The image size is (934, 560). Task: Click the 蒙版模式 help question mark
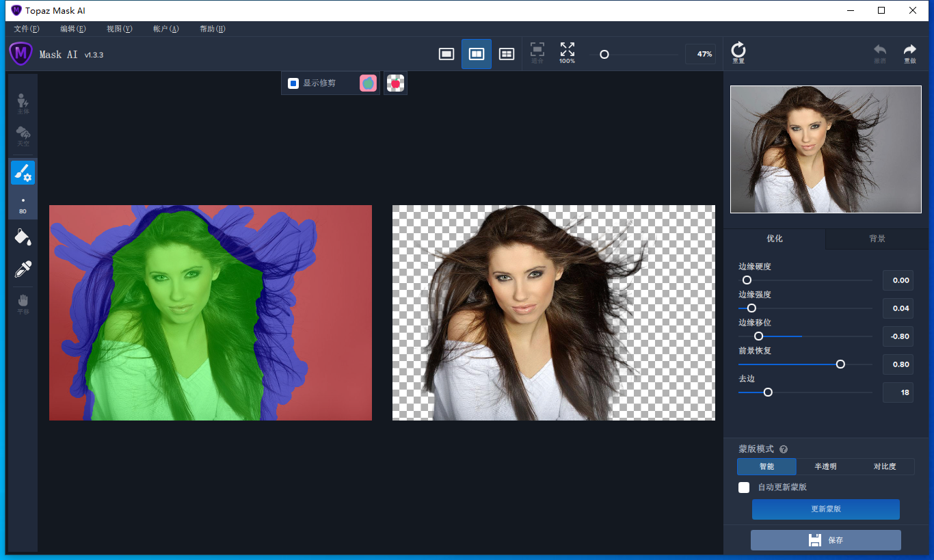click(784, 449)
